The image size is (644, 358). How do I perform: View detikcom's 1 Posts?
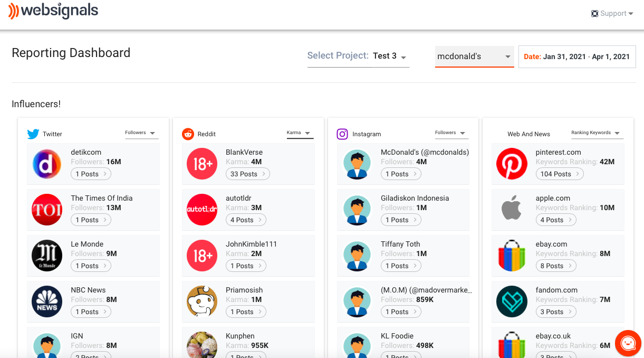point(91,174)
